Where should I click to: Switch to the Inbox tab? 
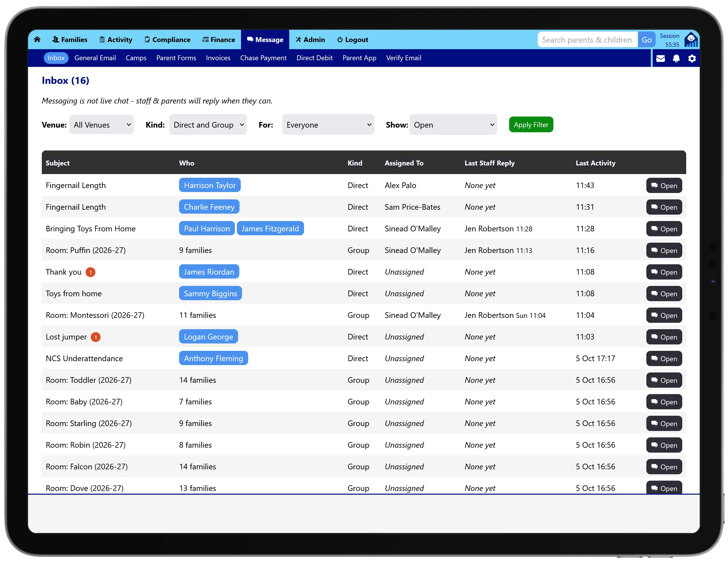pos(56,58)
